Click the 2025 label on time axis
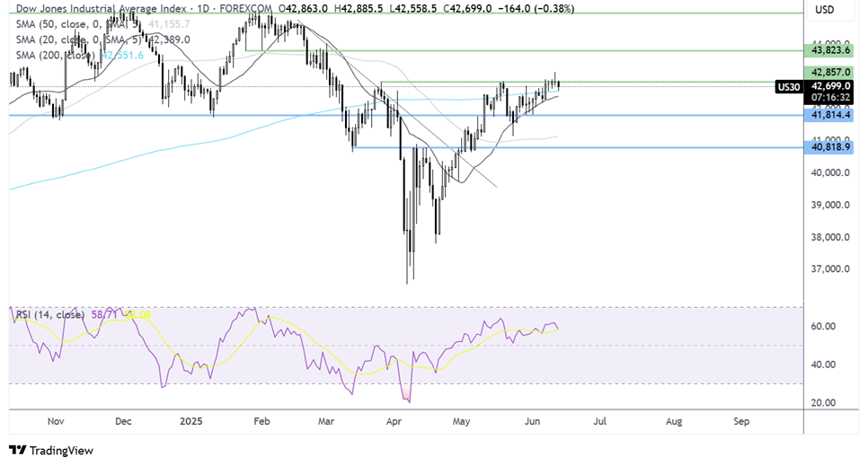The height and width of the screenshot is (466, 868). tap(191, 422)
